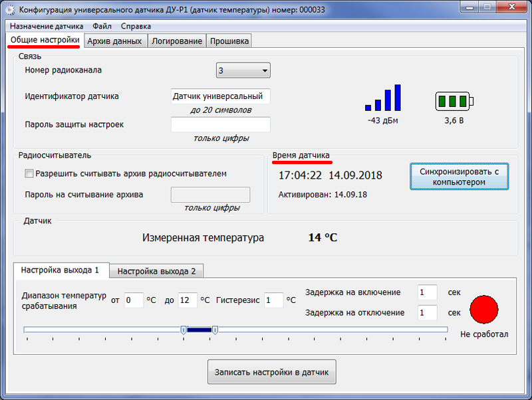Switch to the Прошивка tab
Screen dimensions: 532x400
point(229,41)
